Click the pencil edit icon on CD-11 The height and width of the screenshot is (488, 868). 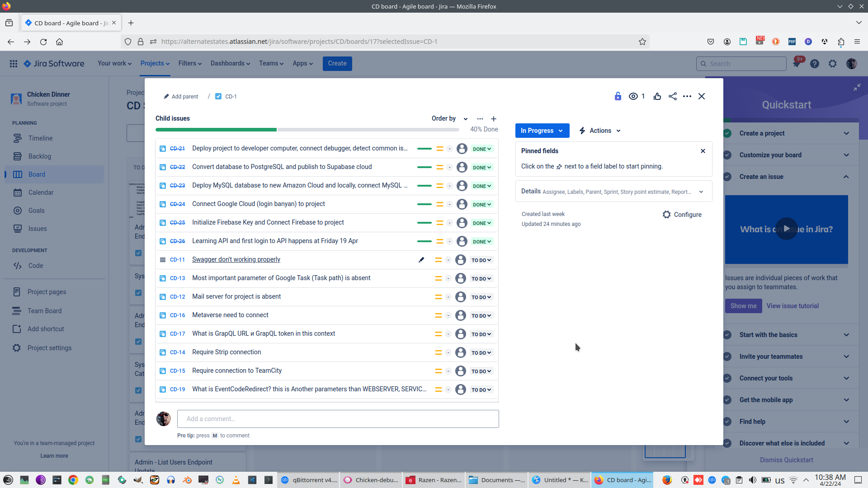pyautogui.click(x=421, y=260)
